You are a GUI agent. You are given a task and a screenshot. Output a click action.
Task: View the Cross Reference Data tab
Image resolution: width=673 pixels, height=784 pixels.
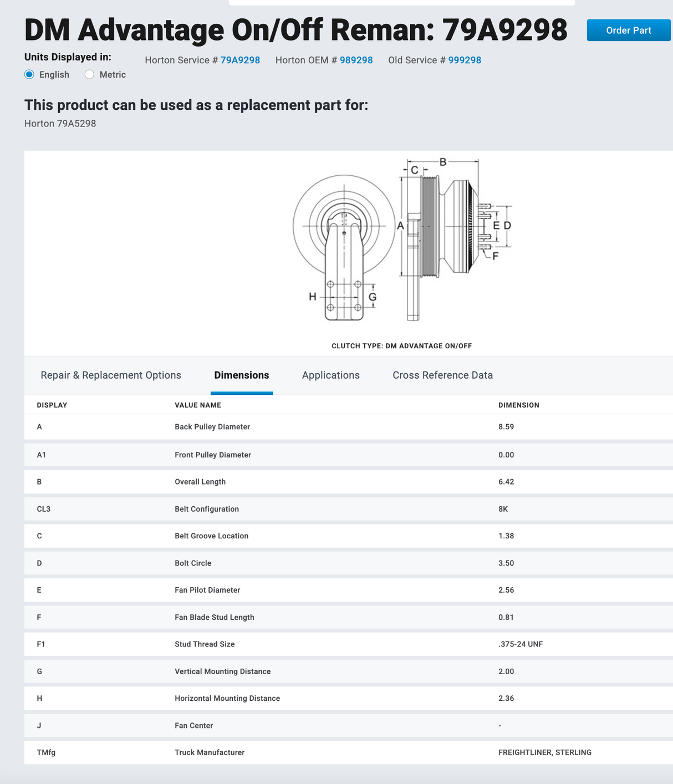coord(442,375)
